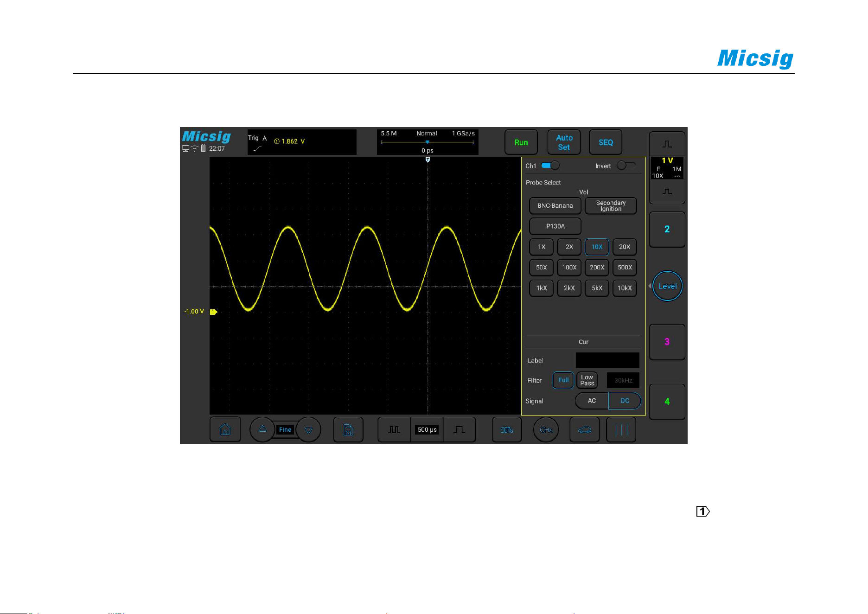Choose 1kX probe attenuation
The image size is (868, 614).
click(542, 288)
